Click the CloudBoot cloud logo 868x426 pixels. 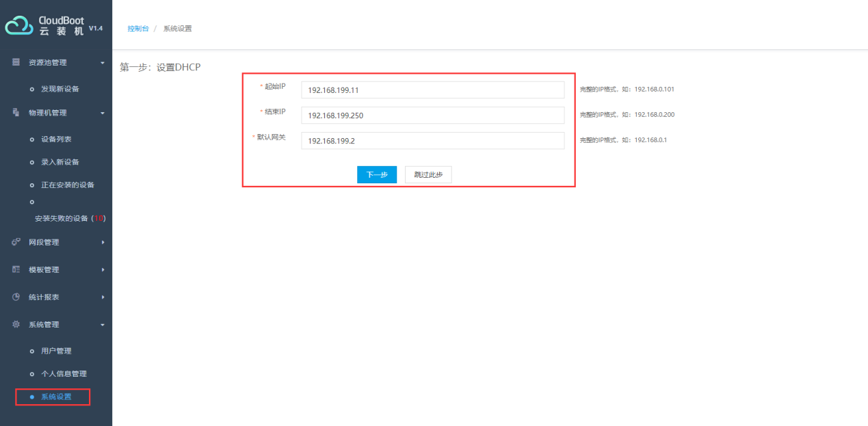[x=19, y=26]
